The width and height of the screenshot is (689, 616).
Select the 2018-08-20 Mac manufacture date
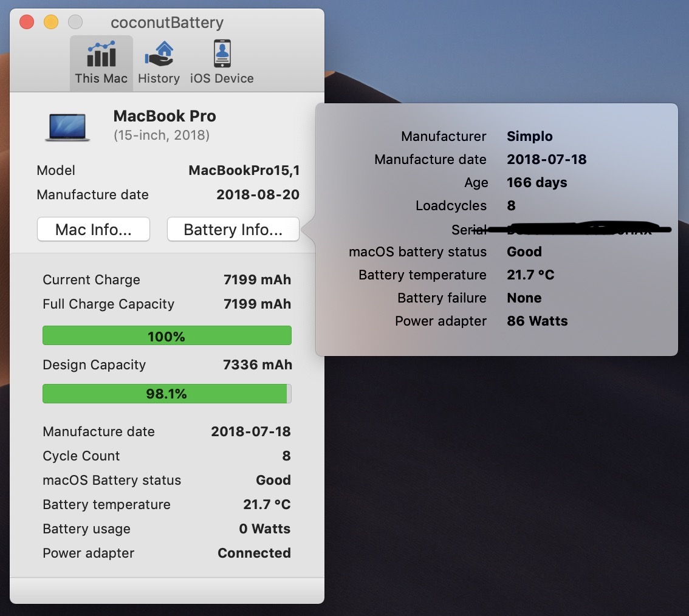click(x=258, y=194)
